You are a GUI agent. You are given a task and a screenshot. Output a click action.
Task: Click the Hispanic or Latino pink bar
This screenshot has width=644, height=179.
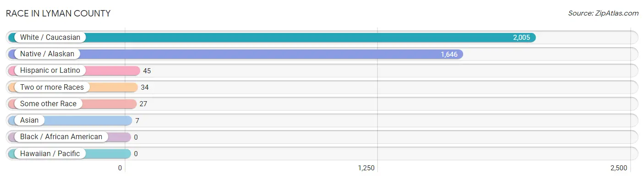tap(74, 71)
